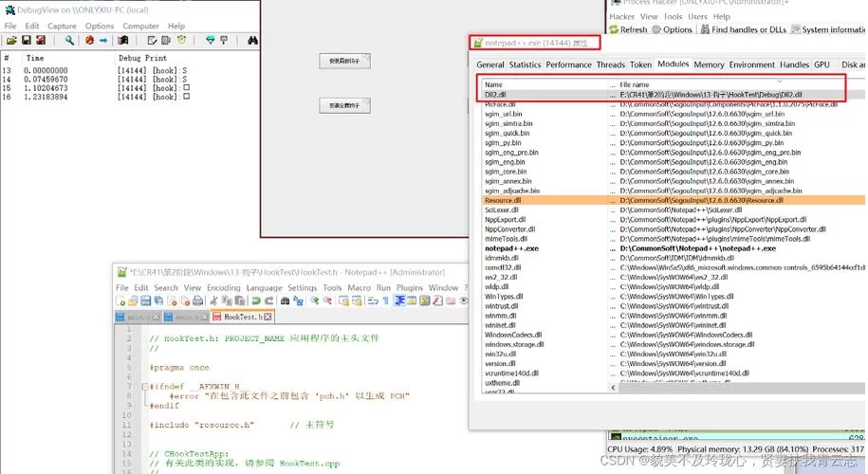This screenshot has height=474, width=868.
Task: Click CPU Usage 4.89% in status bar
Action: click(x=640, y=449)
